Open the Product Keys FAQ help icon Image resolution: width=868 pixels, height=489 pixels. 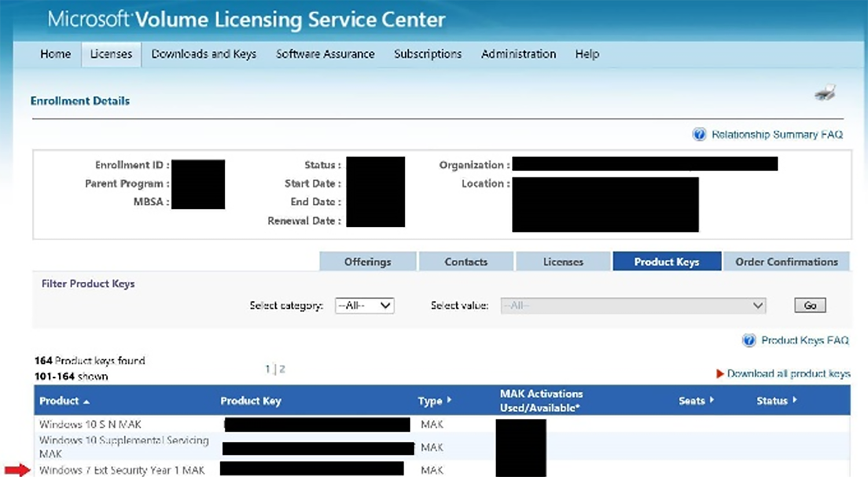click(748, 340)
